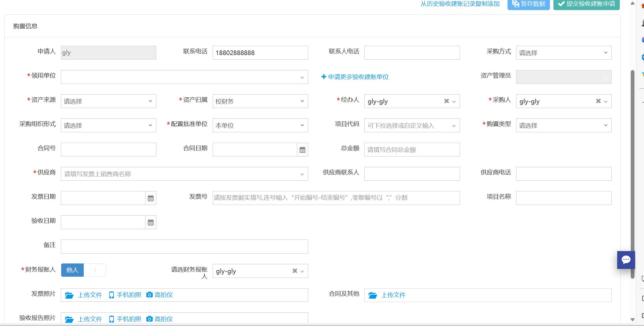Click the invoice date calendar icon
The height and width of the screenshot is (326, 644).
[151, 198]
